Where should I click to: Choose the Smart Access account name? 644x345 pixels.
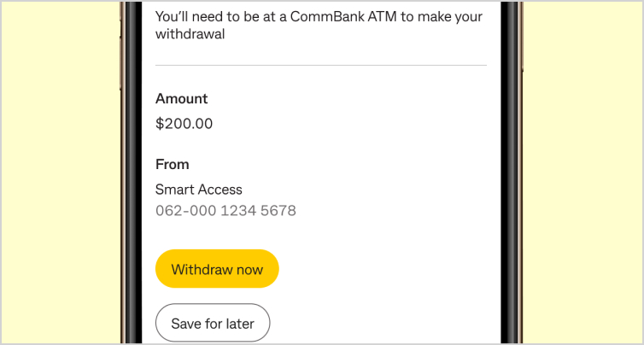(199, 190)
